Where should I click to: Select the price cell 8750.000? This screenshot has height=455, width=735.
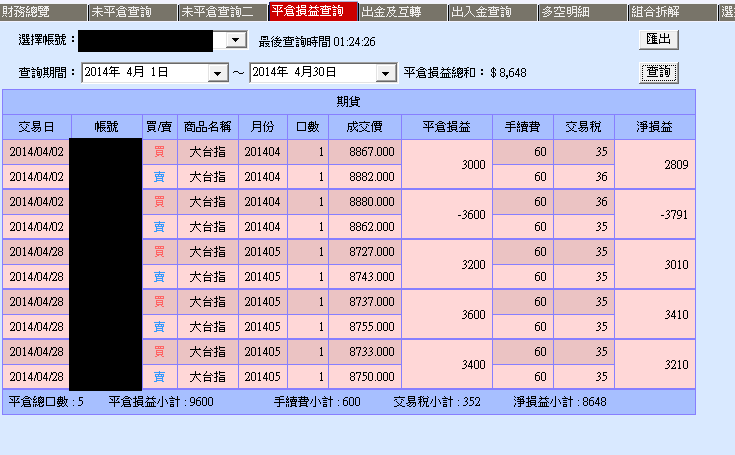pos(365,377)
